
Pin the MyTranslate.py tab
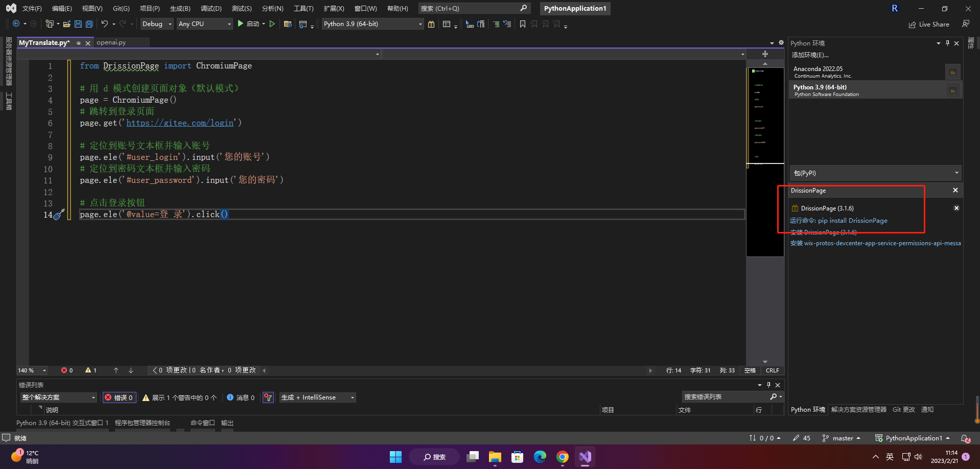[78, 43]
